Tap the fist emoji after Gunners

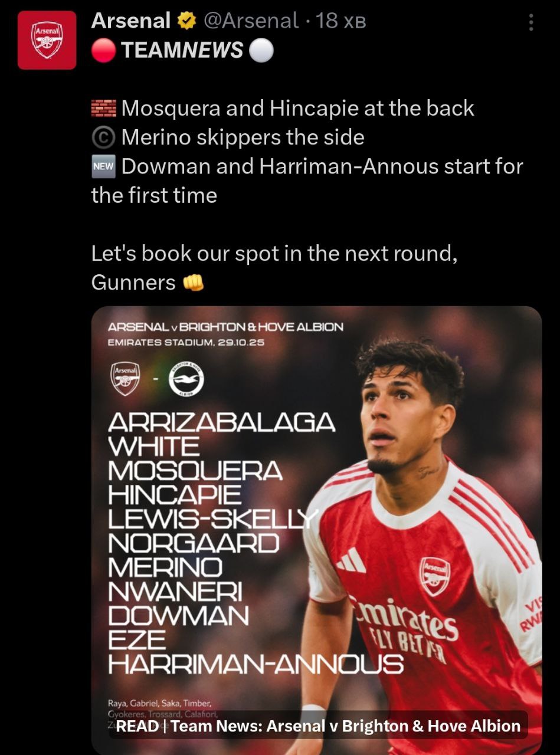[x=193, y=283]
